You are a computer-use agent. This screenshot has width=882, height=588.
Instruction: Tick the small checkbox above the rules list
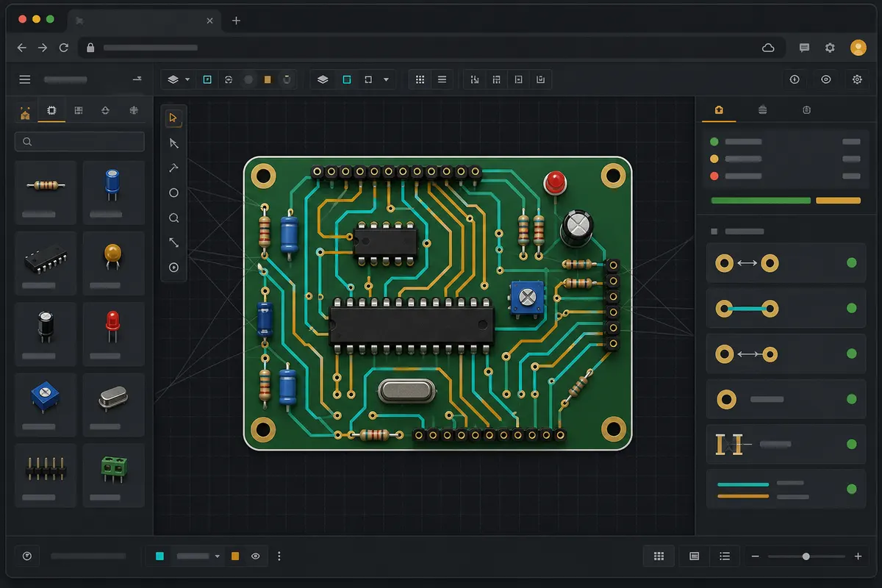714,232
